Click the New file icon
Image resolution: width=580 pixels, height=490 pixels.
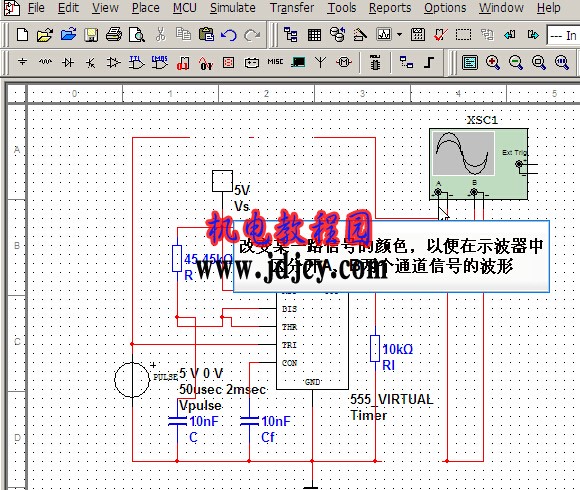pyautogui.click(x=23, y=35)
